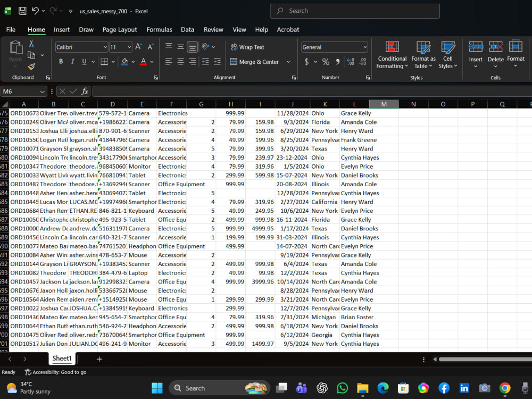The height and width of the screenshot is (399, 532).
Task: Click Merge & Center button
Action: (254, 62)
